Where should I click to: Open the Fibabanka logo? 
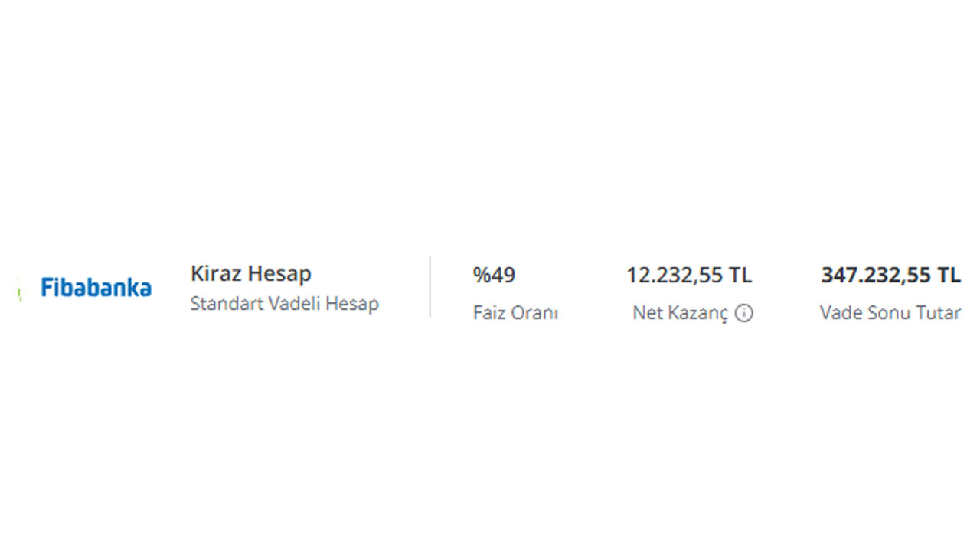coord(96,288)
